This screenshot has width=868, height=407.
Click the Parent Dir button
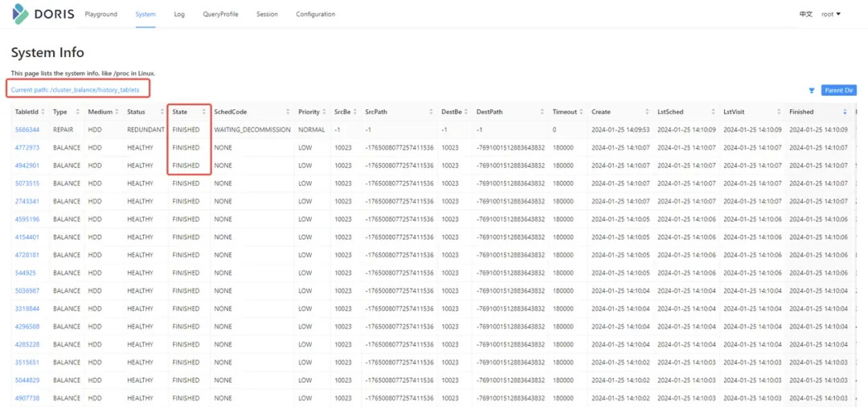(838, 91)
